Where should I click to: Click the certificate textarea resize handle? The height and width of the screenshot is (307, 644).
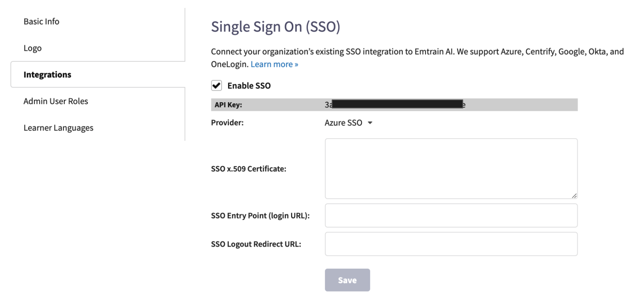(x=574, y=195)
